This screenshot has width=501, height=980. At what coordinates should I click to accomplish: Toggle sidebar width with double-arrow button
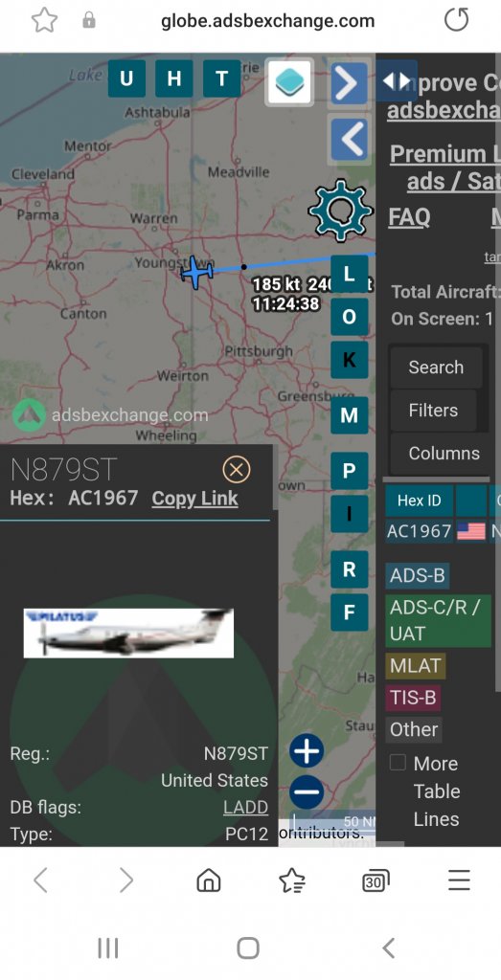397,80
